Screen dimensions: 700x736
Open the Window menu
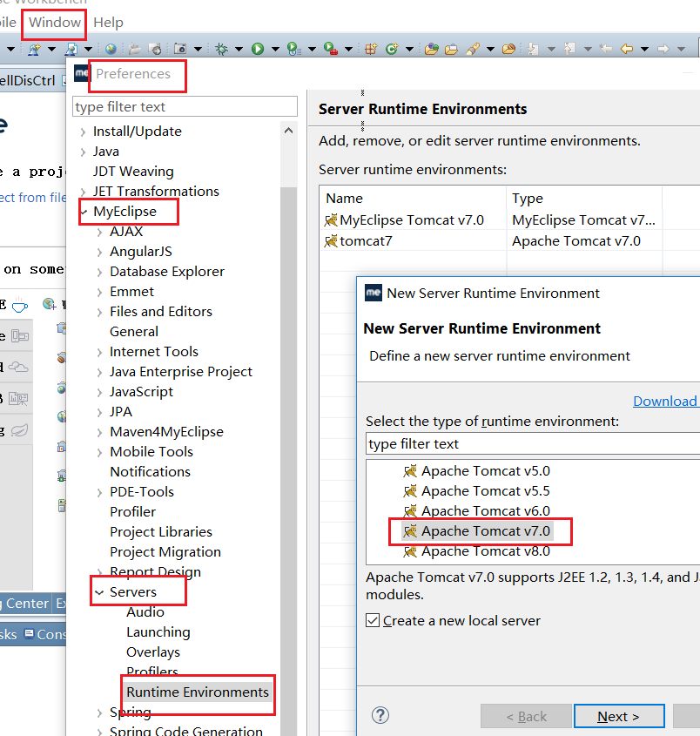(55, 22)
